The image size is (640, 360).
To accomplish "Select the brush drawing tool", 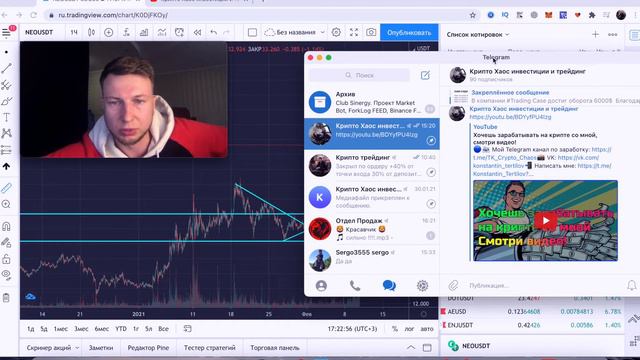I will coord(6,101).
